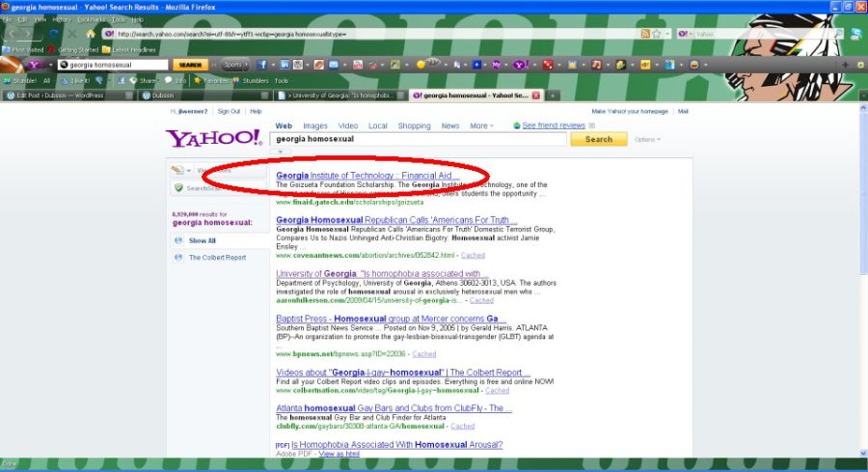868x472 pixels.
Task: Select the Images search category
Action: (x=314, y=125)
